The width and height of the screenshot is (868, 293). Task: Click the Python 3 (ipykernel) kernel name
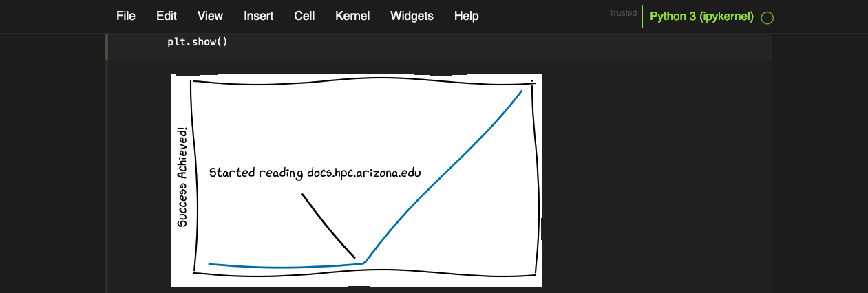[701, 17]
